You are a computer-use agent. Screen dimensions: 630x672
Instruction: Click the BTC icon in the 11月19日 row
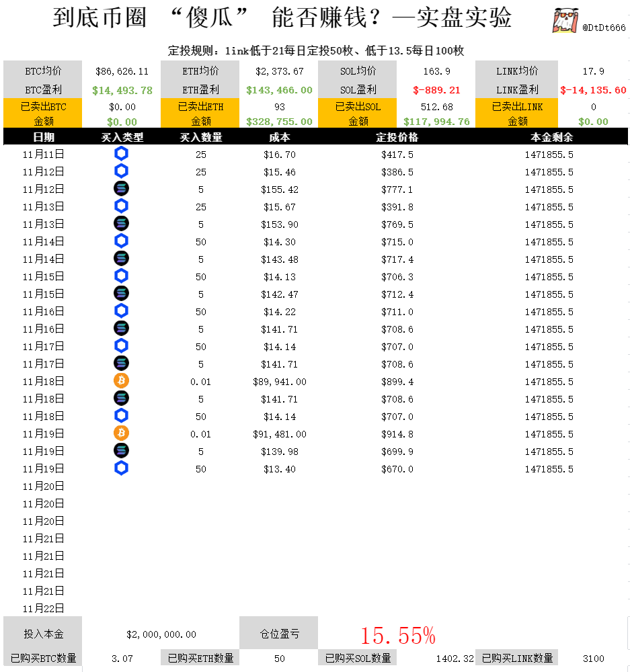(121, 433)
